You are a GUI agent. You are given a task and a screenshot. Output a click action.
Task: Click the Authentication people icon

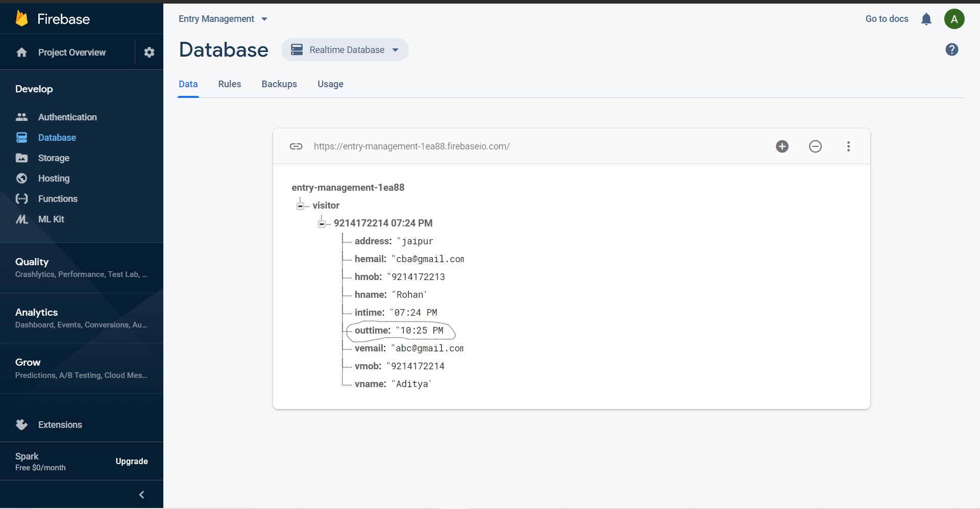coord(21,117)
